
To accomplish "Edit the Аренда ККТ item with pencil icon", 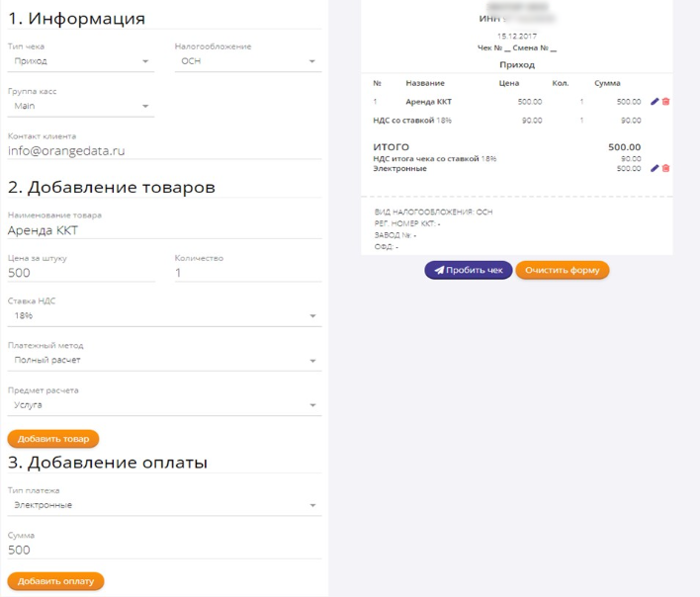I will [655, 102].
